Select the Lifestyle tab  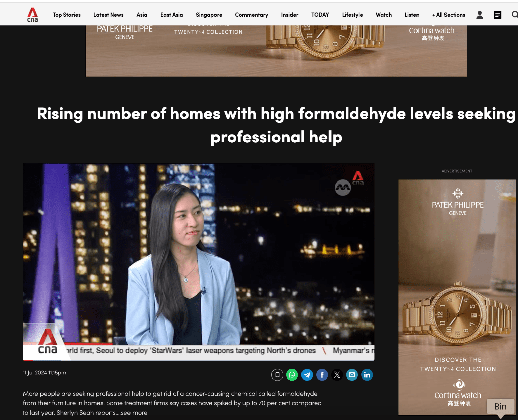click(352, 15)
